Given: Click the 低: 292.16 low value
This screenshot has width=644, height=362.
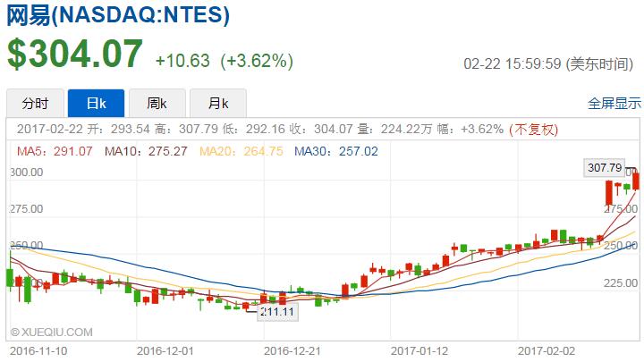Looking at the screenshot, I should (253, 130).
